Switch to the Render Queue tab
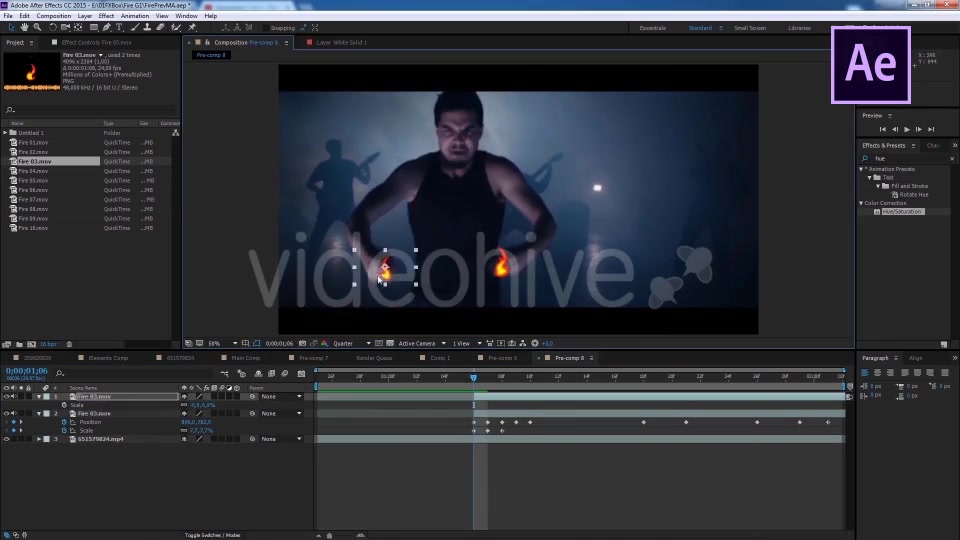Screen dimensions: 960x540 click(374, 358)
